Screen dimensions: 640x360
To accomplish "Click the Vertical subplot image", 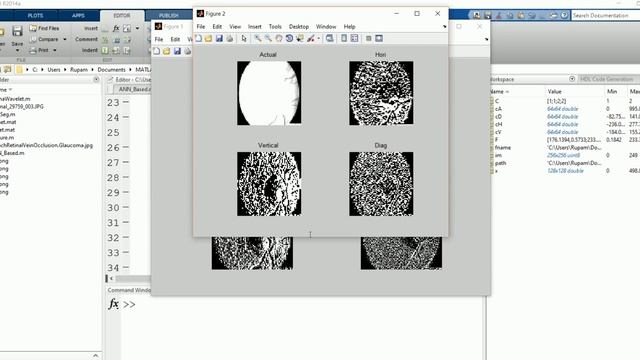I will (269, 184).
